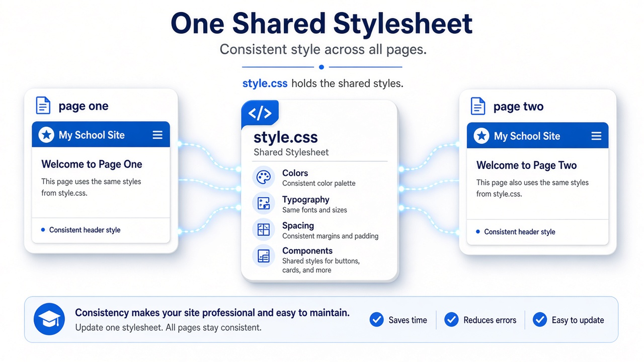Viewport: 644px width, 362px height.
Task: Click the "Saves time" label
Action: pos(408,320)
